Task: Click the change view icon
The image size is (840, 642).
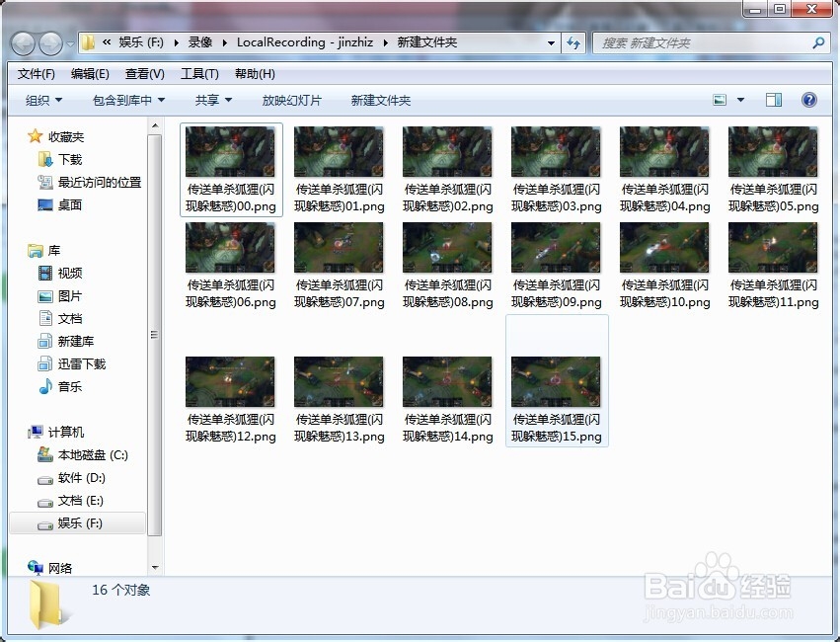Action: click(x=720, y=100)
